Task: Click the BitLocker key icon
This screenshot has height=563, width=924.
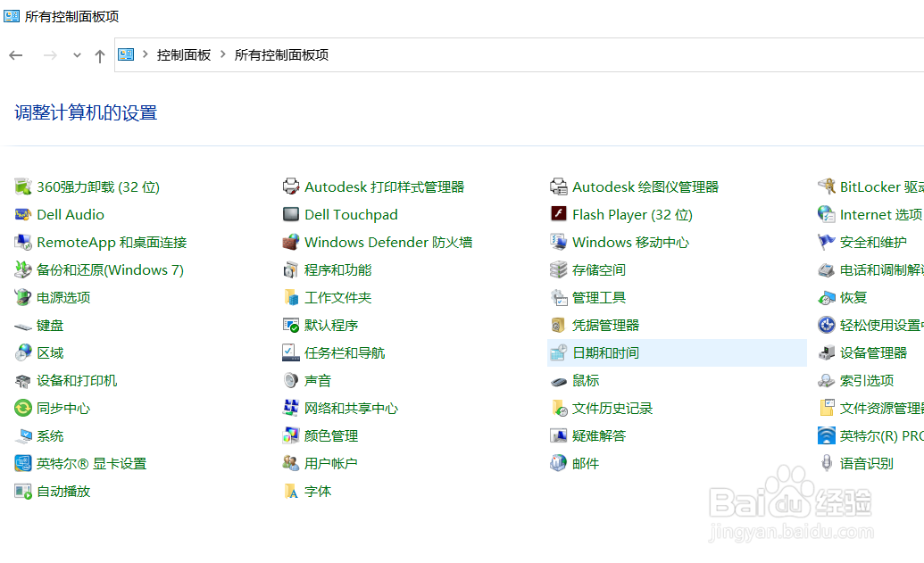Action: click(x=827, y=186)
